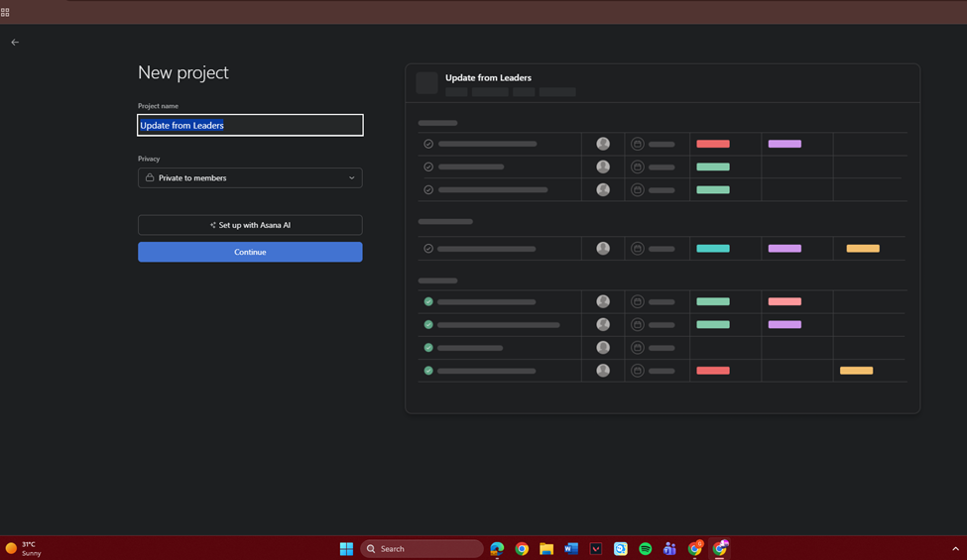Open Microsoft Word from the taskbar

571,548
